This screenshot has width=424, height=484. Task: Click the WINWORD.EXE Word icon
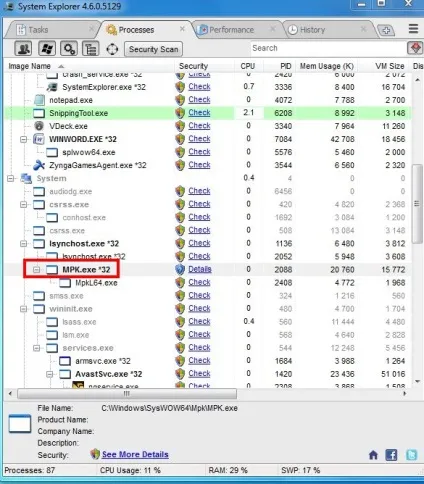tap(39, 139)
